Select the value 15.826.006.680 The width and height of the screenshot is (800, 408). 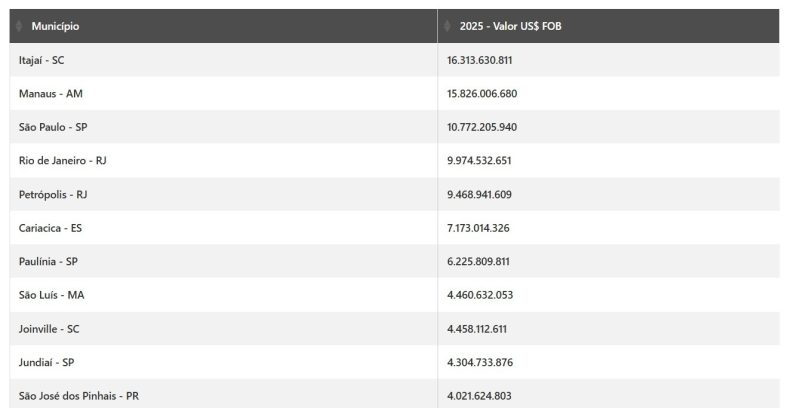coord(482,94)
